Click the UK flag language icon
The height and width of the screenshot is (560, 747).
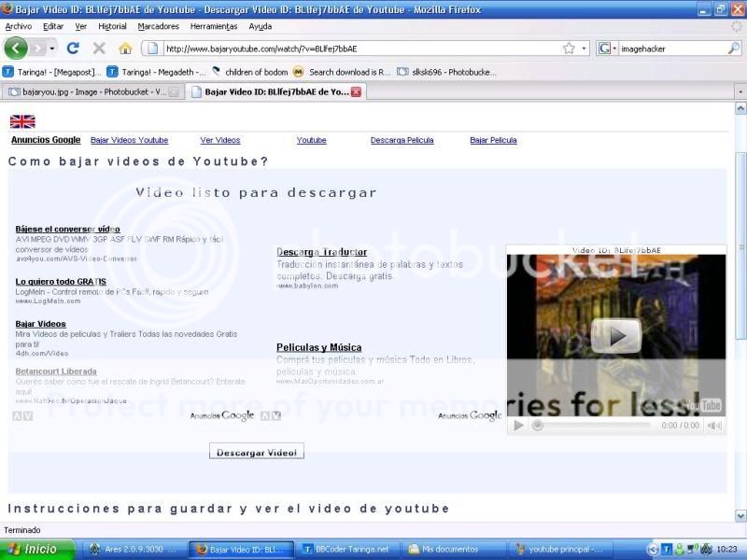pyautogui.click(x=22, y=121)
